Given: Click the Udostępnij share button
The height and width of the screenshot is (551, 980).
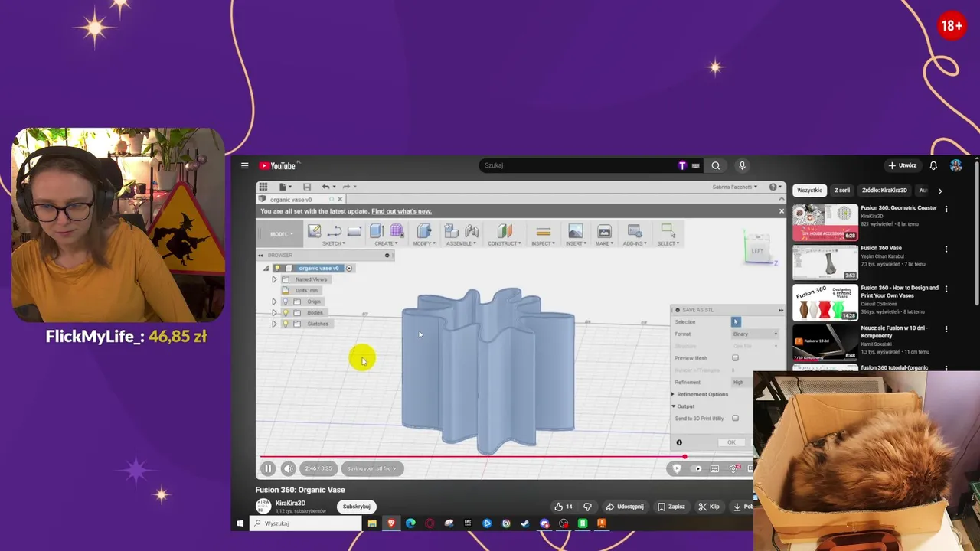Looking at the screenshot, I should pos(625,507).
